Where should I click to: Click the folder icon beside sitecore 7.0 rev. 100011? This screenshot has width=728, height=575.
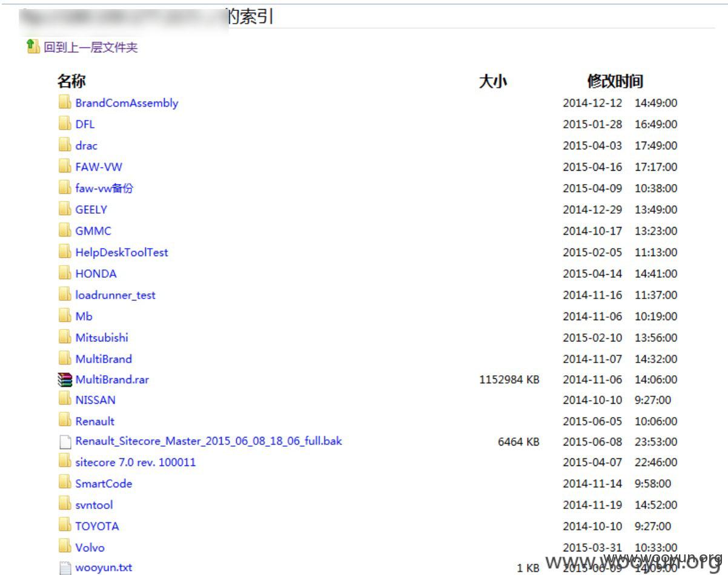[65, 462]
